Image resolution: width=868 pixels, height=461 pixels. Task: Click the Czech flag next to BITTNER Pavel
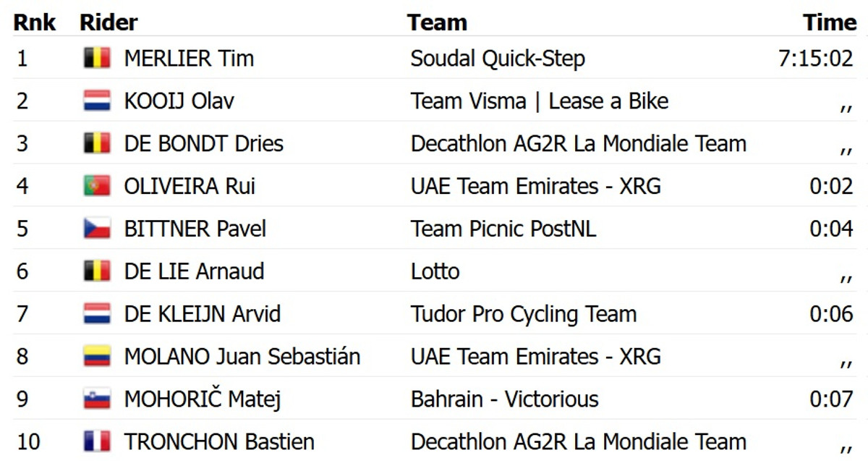[97, 229]
